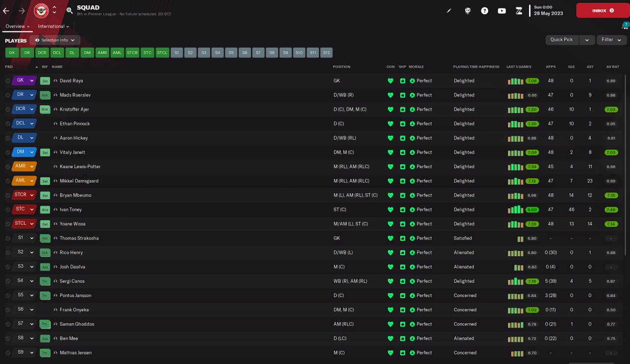Select the STC chip in the Players row
630x364 pixels.
(147, 53)
